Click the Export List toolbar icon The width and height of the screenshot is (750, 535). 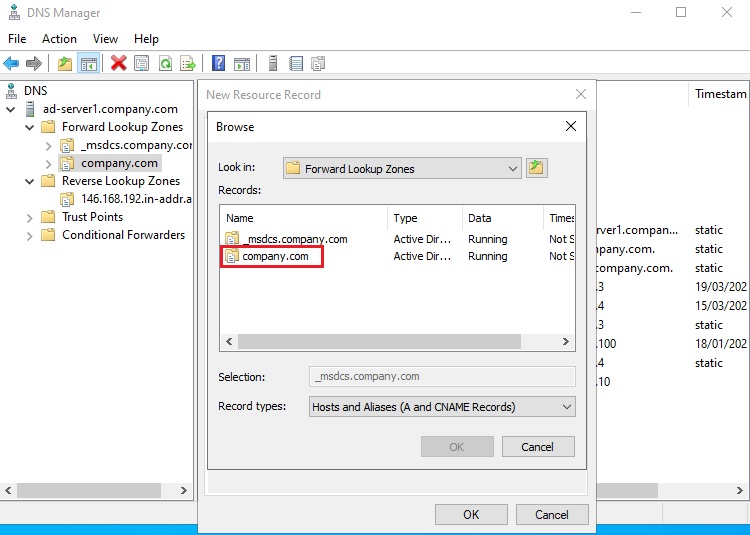187,63
